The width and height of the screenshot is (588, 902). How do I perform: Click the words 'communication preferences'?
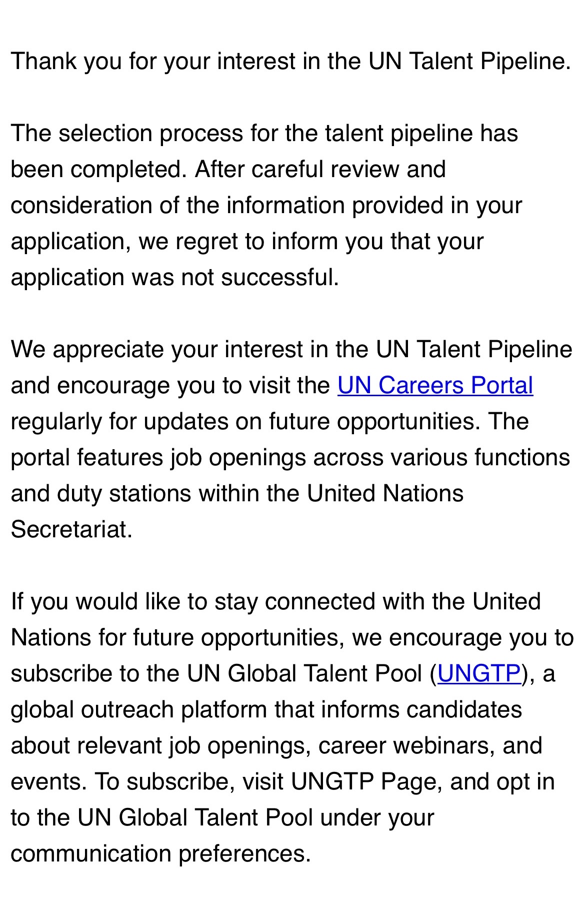pos(160,853)
